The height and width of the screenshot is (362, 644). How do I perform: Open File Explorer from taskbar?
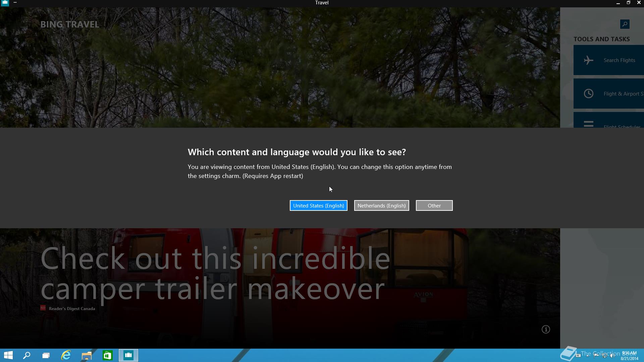click(87, 355)
